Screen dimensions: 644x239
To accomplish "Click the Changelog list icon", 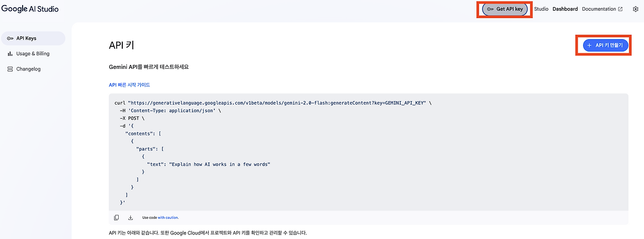I will click(x=10, y=69).
